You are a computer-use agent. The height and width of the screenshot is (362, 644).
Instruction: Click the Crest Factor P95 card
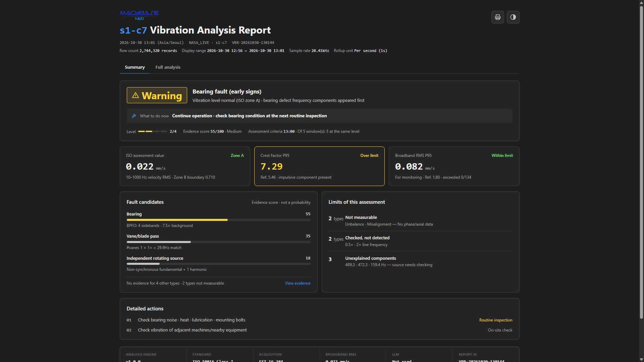[319, 166]
